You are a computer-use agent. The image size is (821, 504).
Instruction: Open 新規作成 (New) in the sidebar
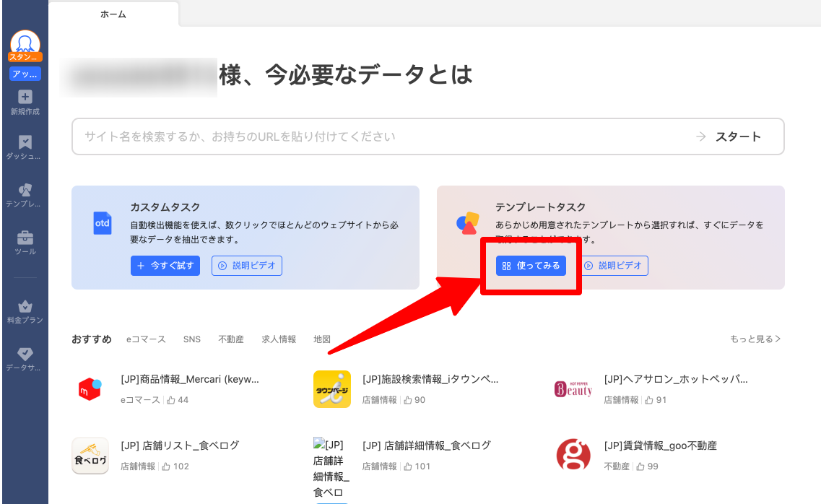25,102
